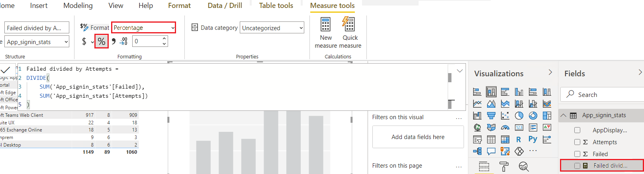This screenshot has width=644, height=174.
Task: Choose the donut chart visual
Action: click(x=533, y=116)
